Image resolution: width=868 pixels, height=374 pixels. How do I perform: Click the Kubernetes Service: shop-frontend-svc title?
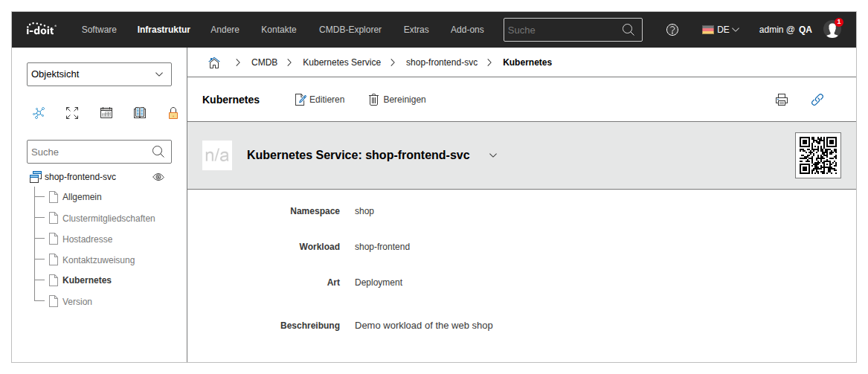coord(359,155)
